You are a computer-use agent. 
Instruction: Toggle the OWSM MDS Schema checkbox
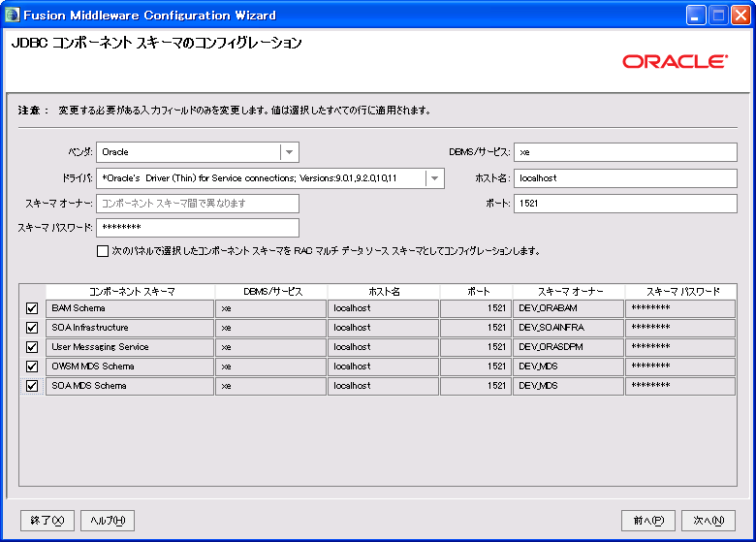pos(32,367)
